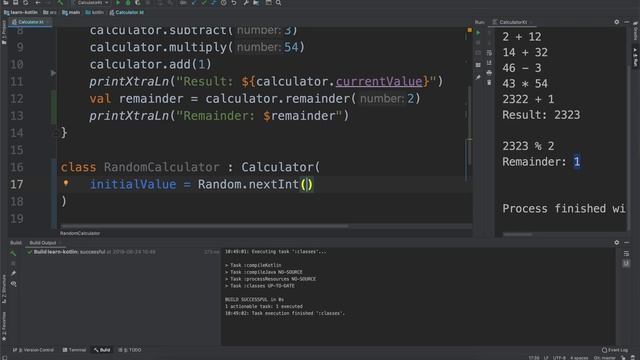
Task: Select the kotlin folder breadcrumb
Action: click(95, 12)
